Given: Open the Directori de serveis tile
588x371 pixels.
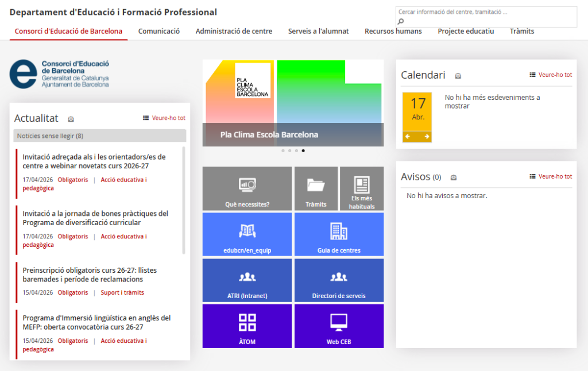Looking at the screenshot, I should [339, 280].
